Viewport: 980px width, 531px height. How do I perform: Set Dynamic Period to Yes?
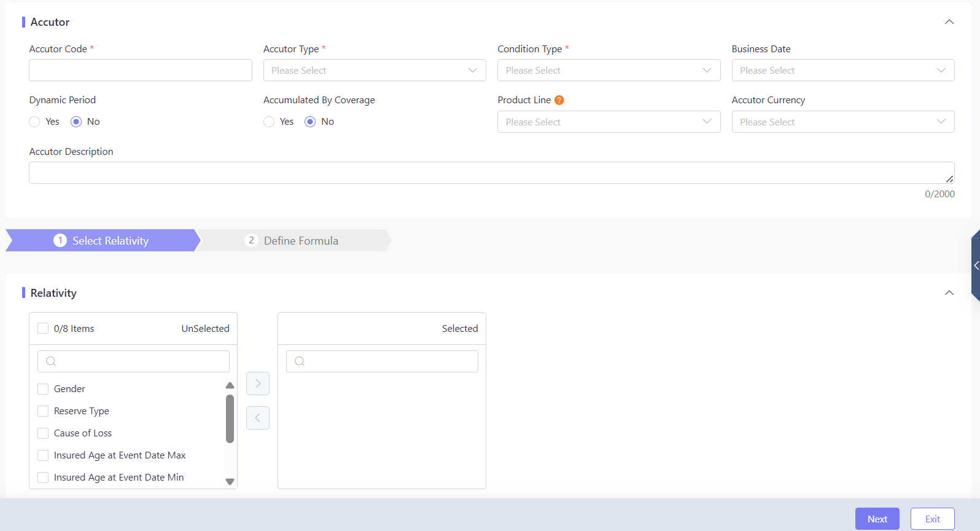pyautogui.click(x=34, y=122)
